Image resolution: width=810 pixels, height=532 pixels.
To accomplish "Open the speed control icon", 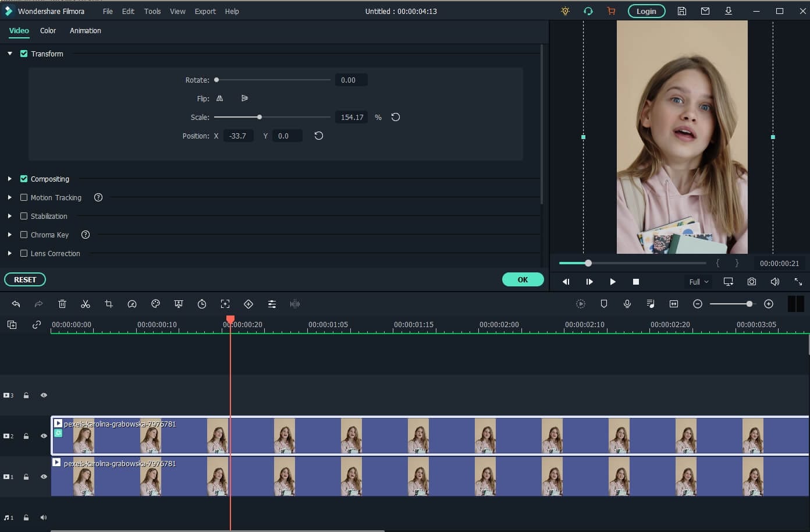I will [x=132, y=304].
